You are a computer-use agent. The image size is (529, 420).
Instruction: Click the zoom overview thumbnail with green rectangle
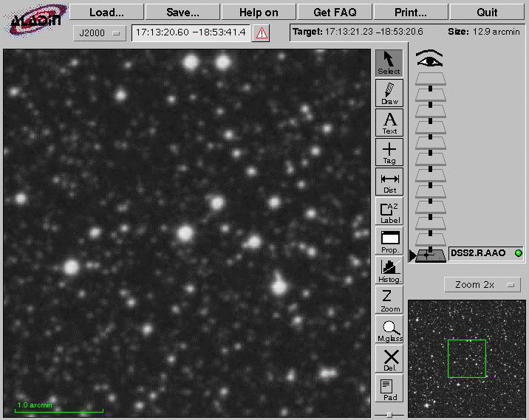(467, 358)
